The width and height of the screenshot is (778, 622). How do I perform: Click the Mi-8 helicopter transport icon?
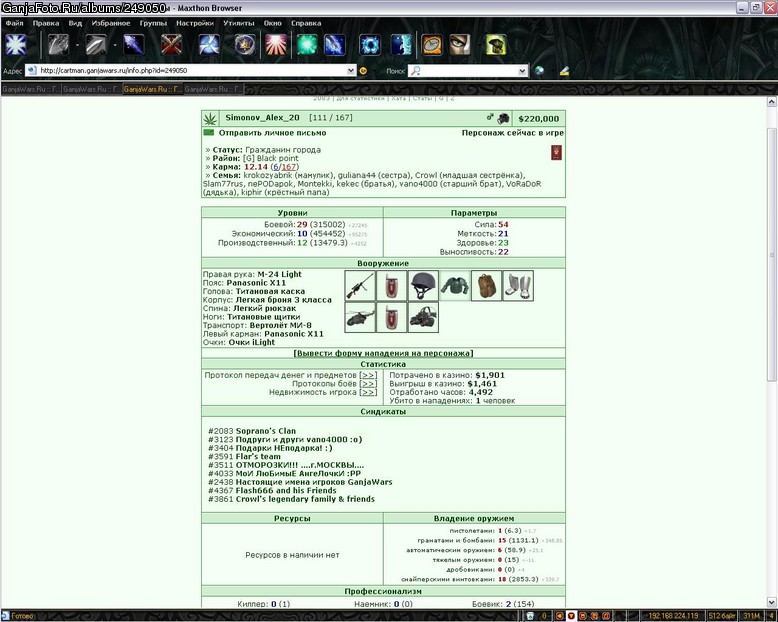[360, 317]
